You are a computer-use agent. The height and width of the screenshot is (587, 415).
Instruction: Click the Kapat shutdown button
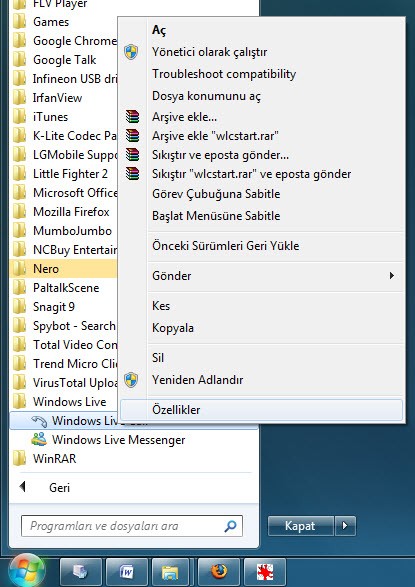click(x=300, y=526)
